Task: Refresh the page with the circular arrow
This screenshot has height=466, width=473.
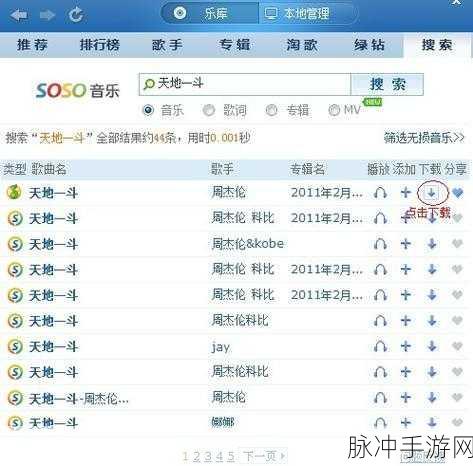Action: (76, 15)
